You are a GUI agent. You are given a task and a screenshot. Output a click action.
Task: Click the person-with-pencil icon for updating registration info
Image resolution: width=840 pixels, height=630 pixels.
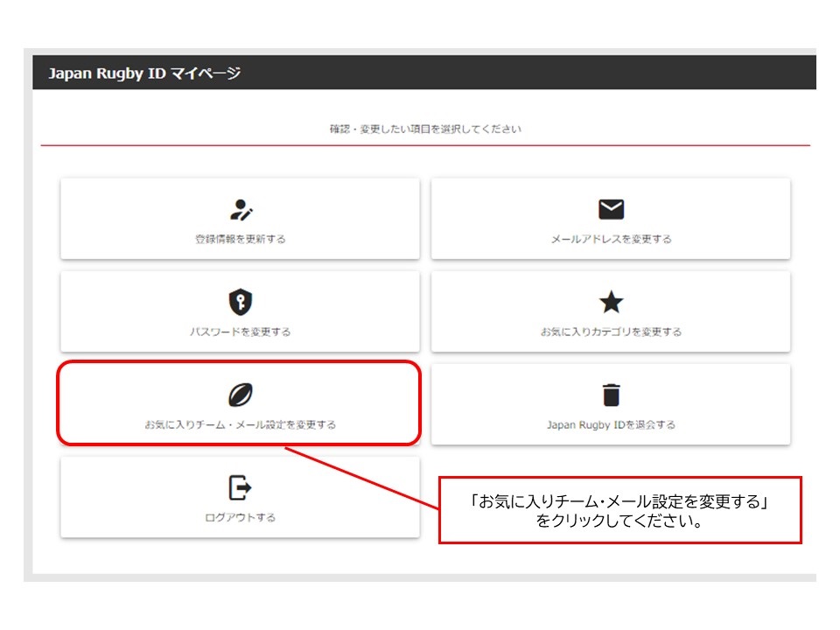241,209
